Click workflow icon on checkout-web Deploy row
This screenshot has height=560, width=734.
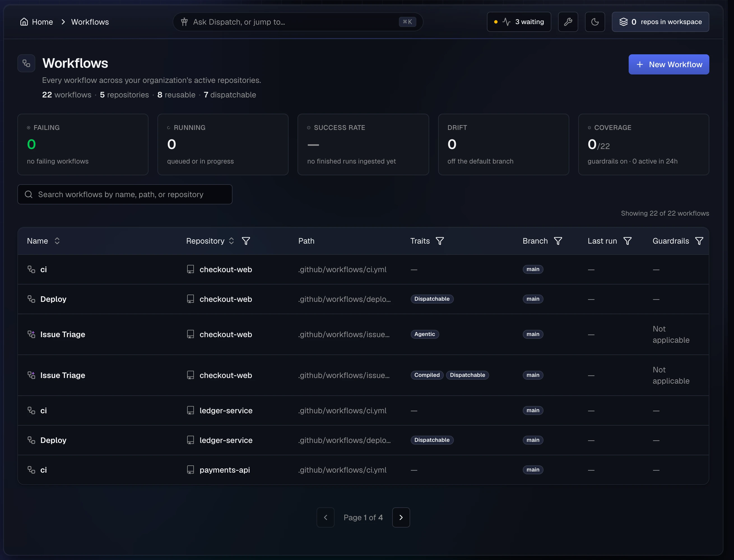coord(31,299)
